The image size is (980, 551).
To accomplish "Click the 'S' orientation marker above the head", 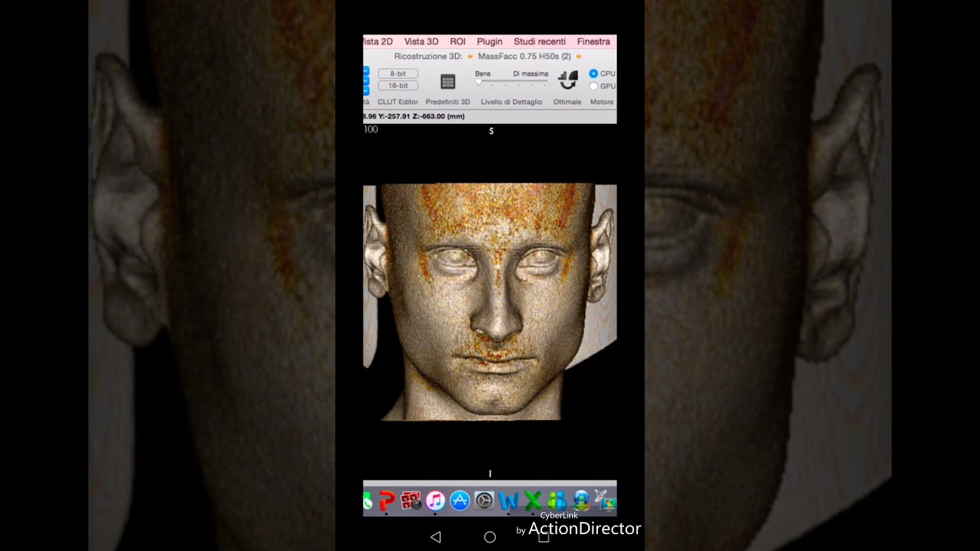I will tap(492, 132).
